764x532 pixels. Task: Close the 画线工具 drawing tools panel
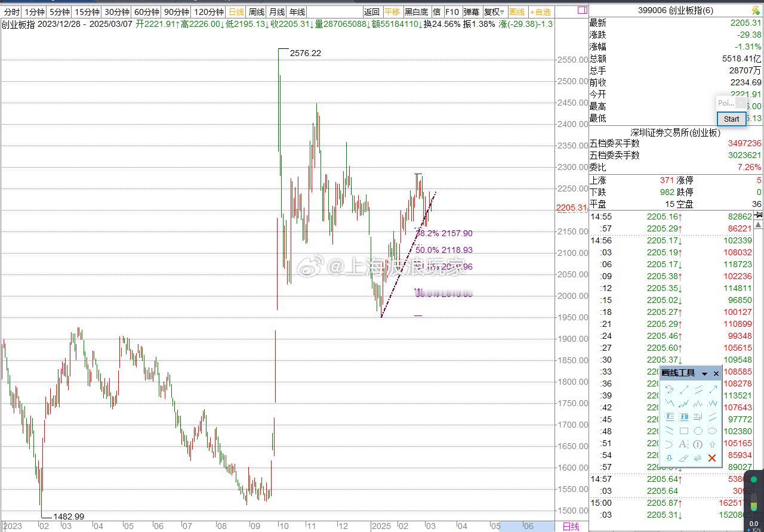tap(716, 373)
